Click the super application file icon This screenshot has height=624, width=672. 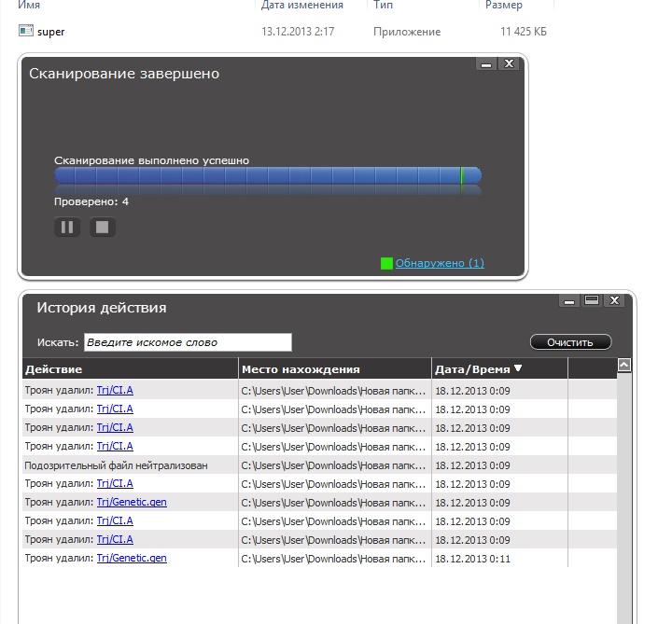[x=26, y=31]
